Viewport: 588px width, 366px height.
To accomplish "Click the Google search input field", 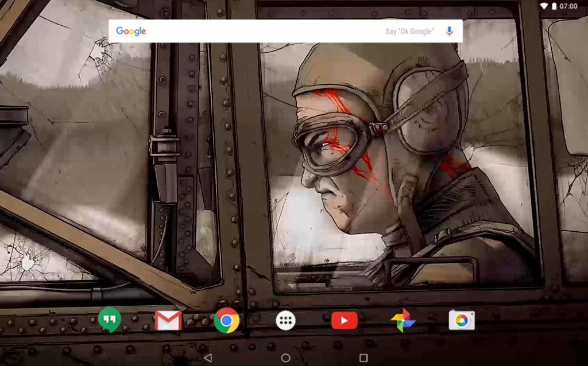I will [285, 31].
